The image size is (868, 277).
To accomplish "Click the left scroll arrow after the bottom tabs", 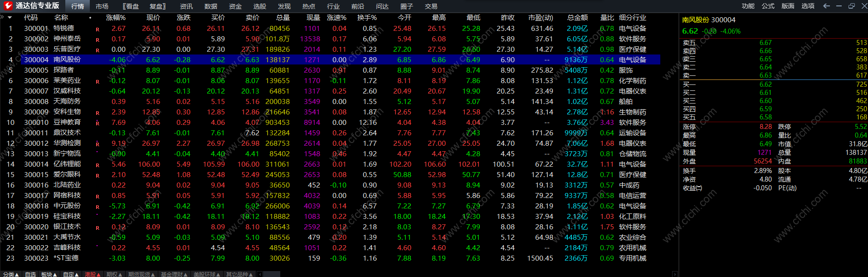I will [x=259, y=274].
